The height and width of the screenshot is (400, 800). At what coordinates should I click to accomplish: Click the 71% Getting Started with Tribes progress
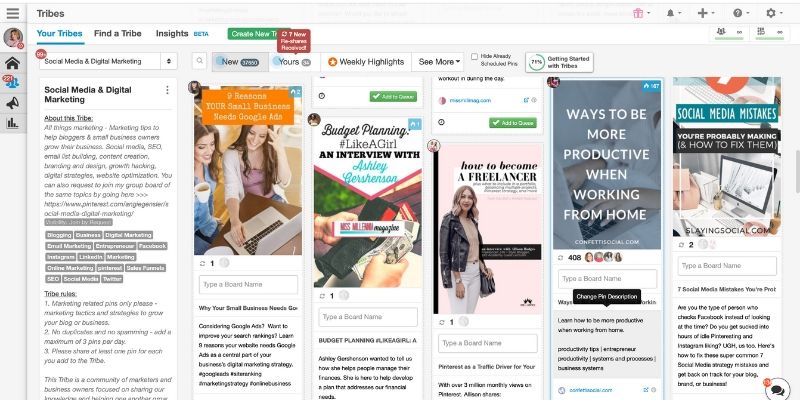559,62
